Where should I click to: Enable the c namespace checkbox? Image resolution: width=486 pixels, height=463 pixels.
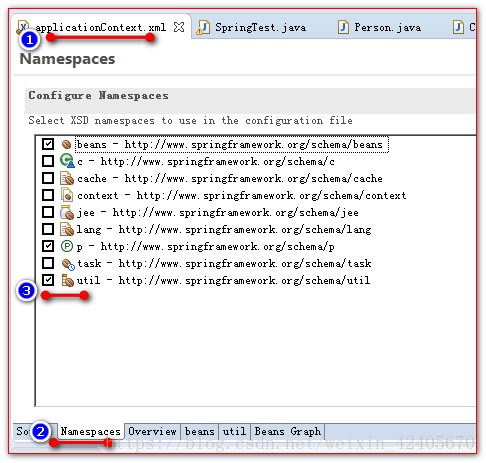48,161
